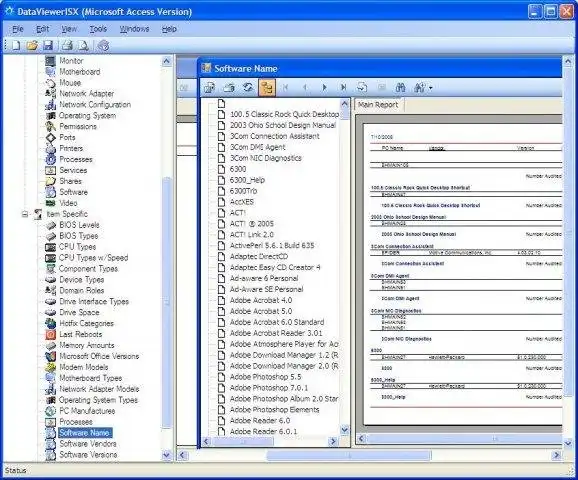Click the Print Preview toolbar icon
Viewport: 578px width, 480px height.
point(83,45)
